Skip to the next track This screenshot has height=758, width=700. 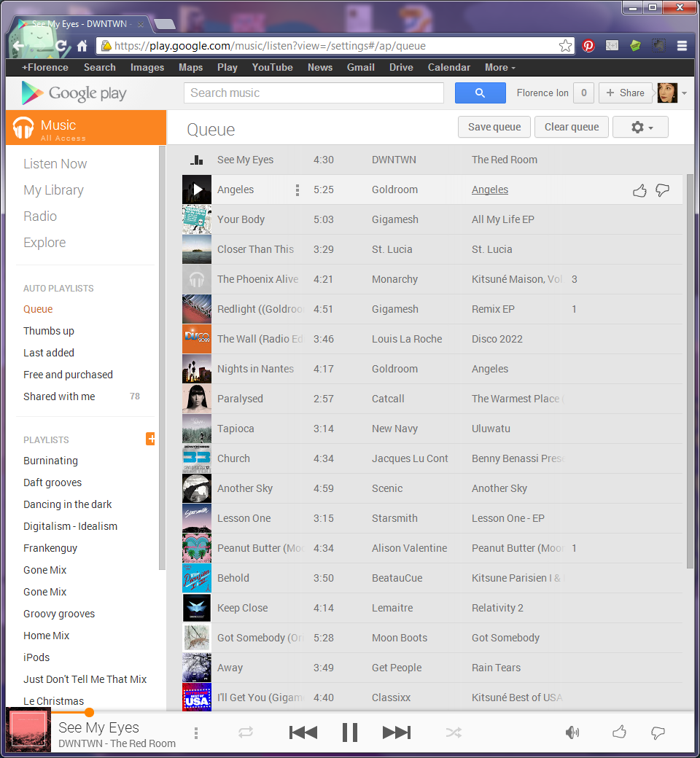pyautogui.click(x=396, y=732)
